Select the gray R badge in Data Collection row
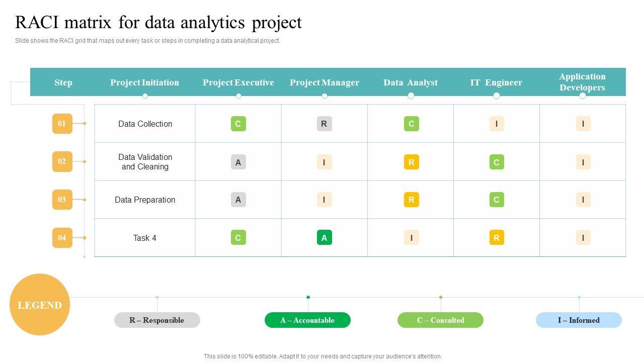 pyautogui.click(x=324, y=124)
